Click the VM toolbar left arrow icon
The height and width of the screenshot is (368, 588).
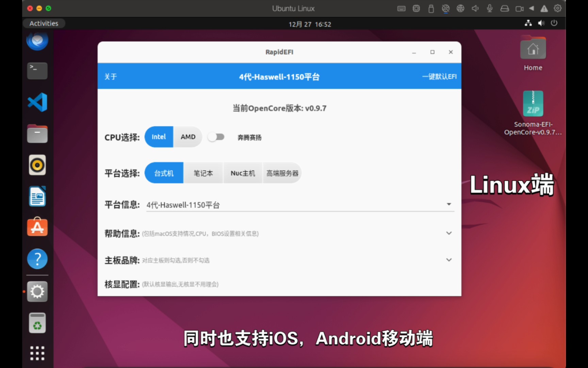[x=532, y=9]
